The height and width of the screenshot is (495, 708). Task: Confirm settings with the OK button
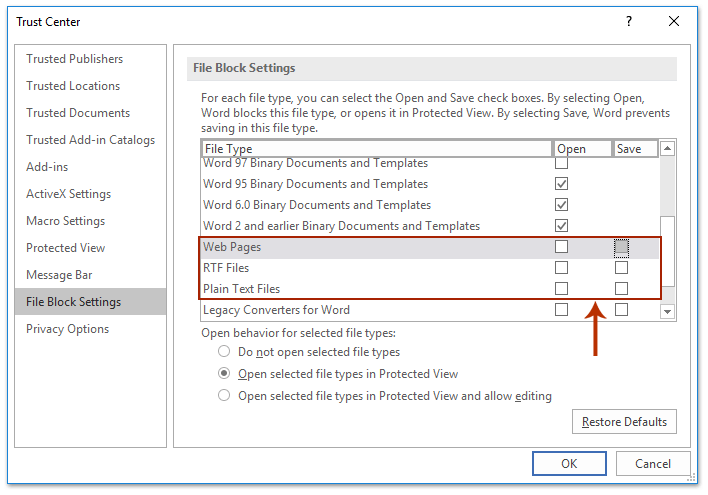[569, 464]
